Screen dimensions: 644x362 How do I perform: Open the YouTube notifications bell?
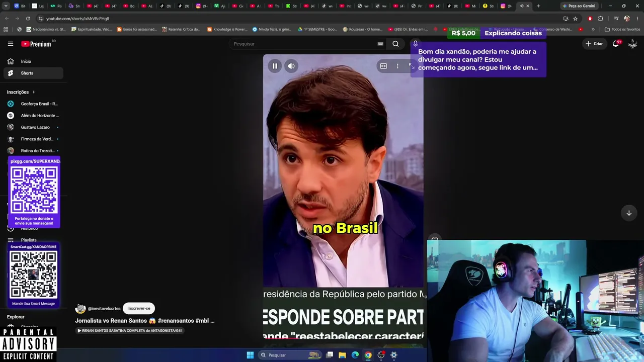point(616,44)
